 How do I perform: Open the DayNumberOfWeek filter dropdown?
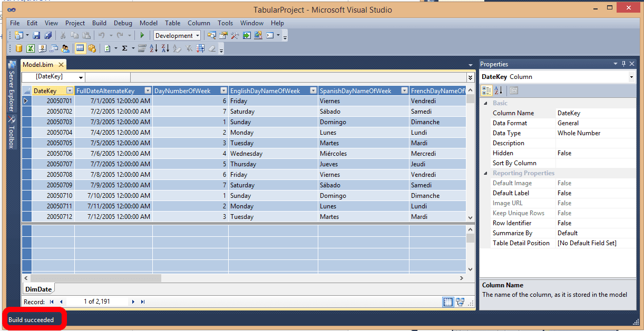coord(223,91)
